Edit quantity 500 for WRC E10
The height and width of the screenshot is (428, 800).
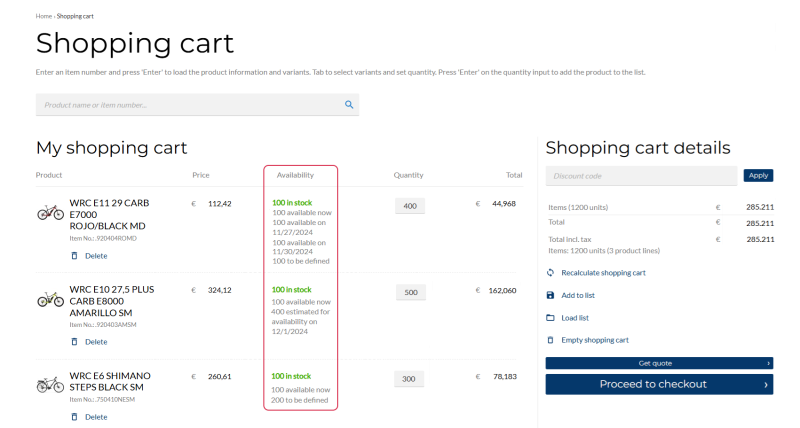click(x=409, y=292)
